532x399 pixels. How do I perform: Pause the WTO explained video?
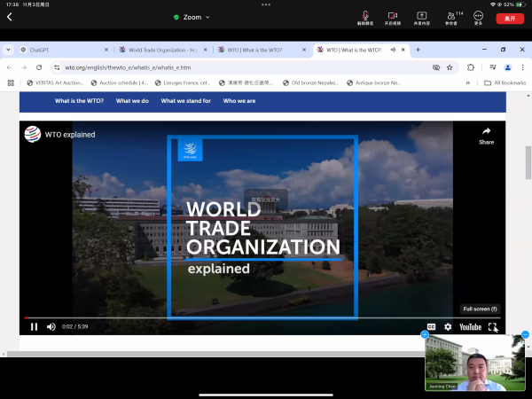coord(35,326)
